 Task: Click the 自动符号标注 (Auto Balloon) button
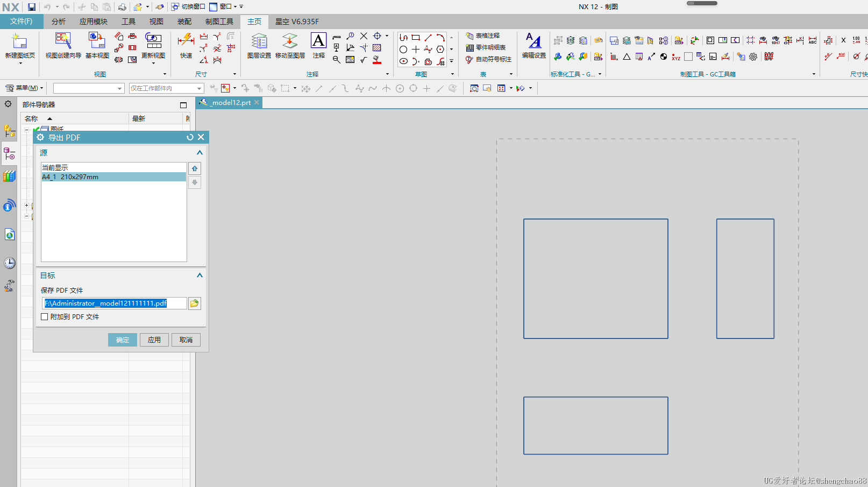click(488, 59)
